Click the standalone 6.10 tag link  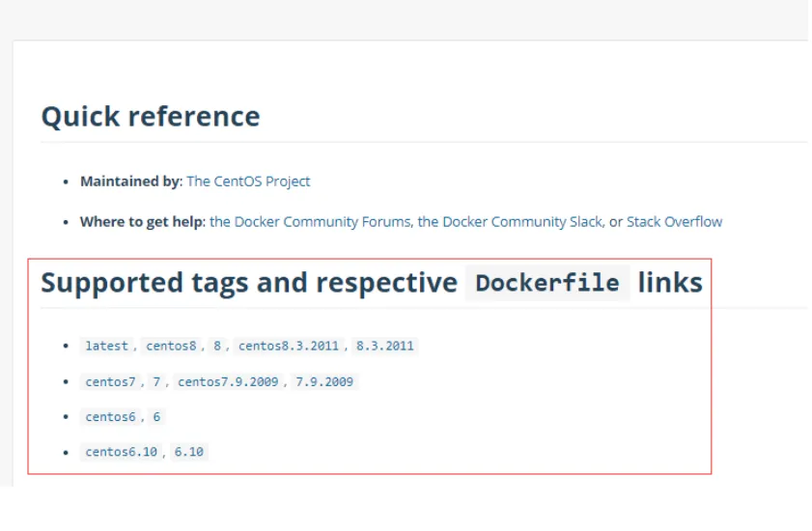pos(188,452)
